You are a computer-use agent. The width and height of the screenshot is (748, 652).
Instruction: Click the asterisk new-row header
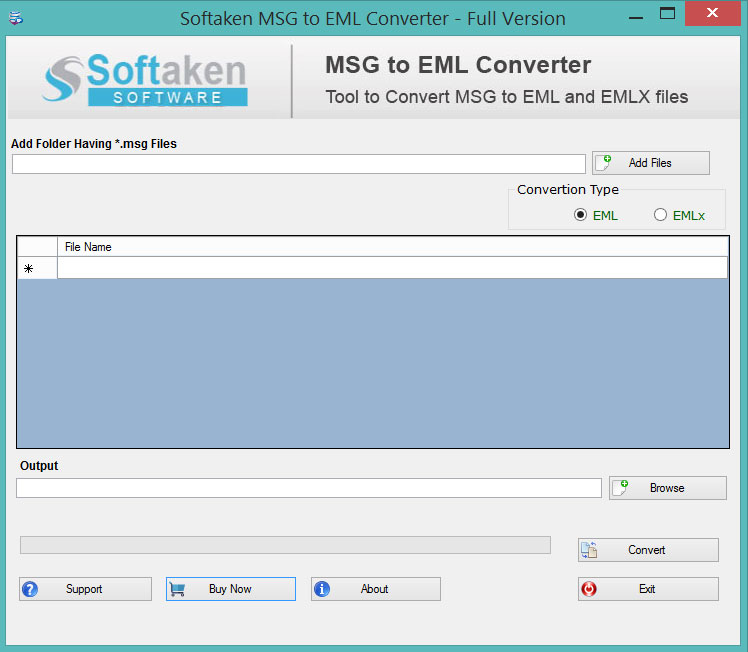point(37,269)
